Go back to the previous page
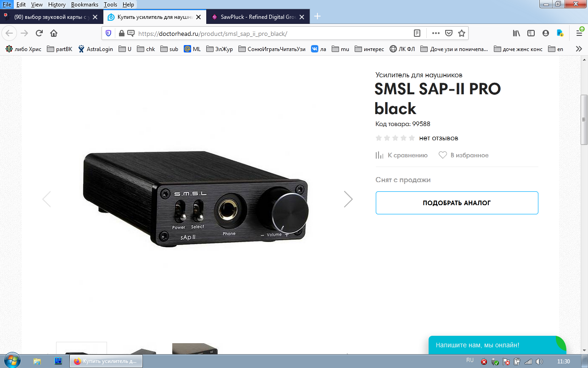 [10, 33]
